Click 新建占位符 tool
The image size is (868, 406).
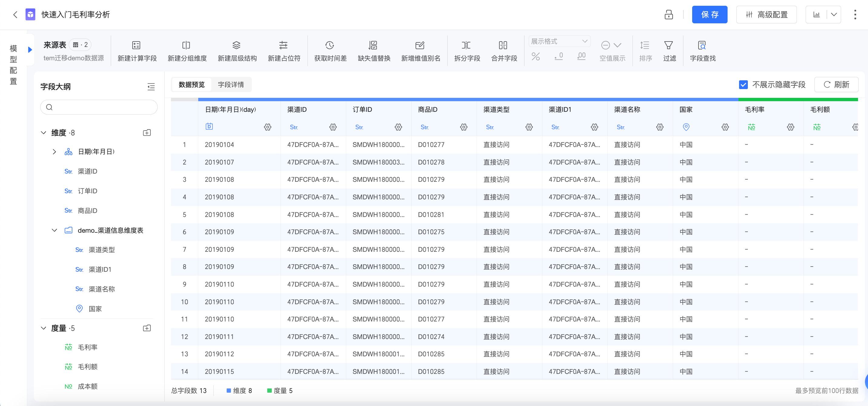tap(284, 51)
